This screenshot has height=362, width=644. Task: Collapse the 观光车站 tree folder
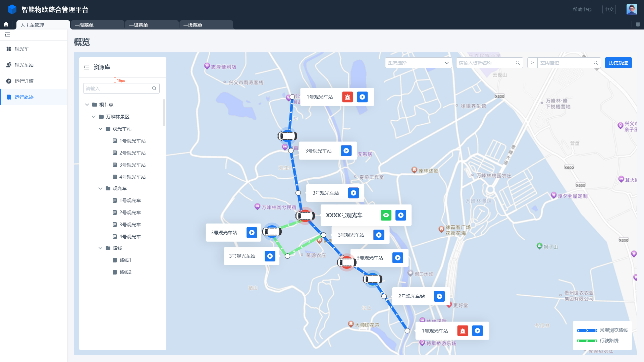(100, 129)
